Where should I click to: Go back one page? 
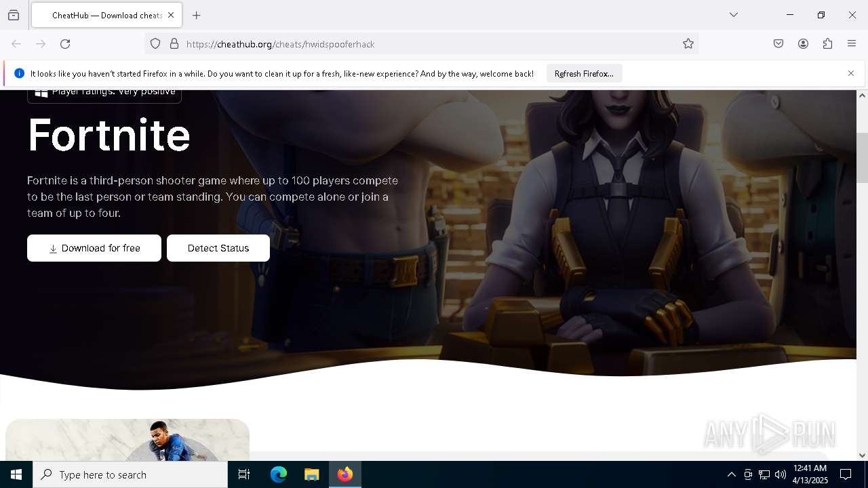pyautogui.click(x=16, y=44)
